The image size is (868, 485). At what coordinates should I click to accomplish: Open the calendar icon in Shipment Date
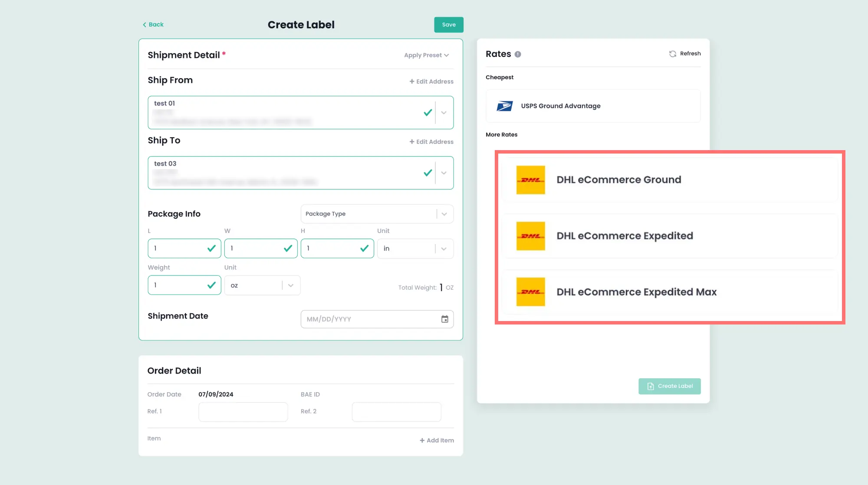tap(445, 319)
